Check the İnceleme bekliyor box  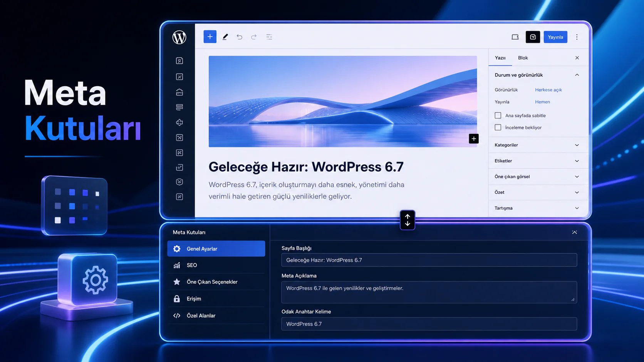[498, 127]
